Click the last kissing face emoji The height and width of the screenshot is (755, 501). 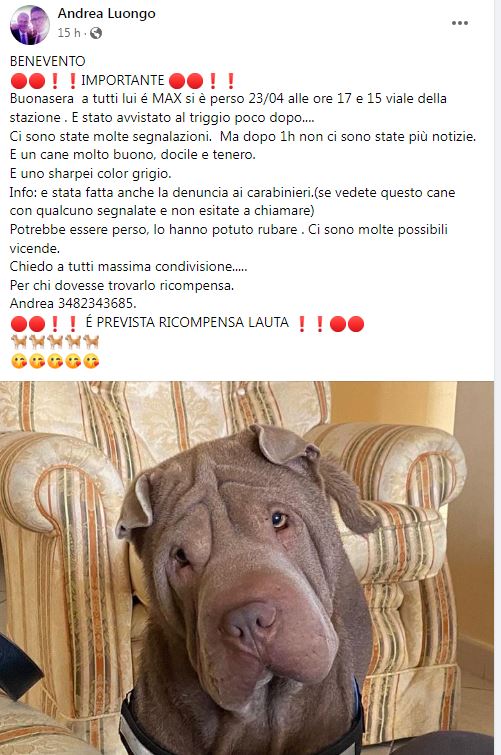pos(91,361)
